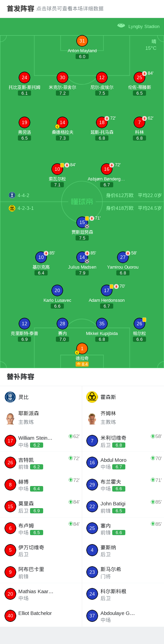The width and height of the screenshot is (164, 644).
Task: Tap the Lyngby Stadion stadium icon
Action: click(x=121, y=26)
